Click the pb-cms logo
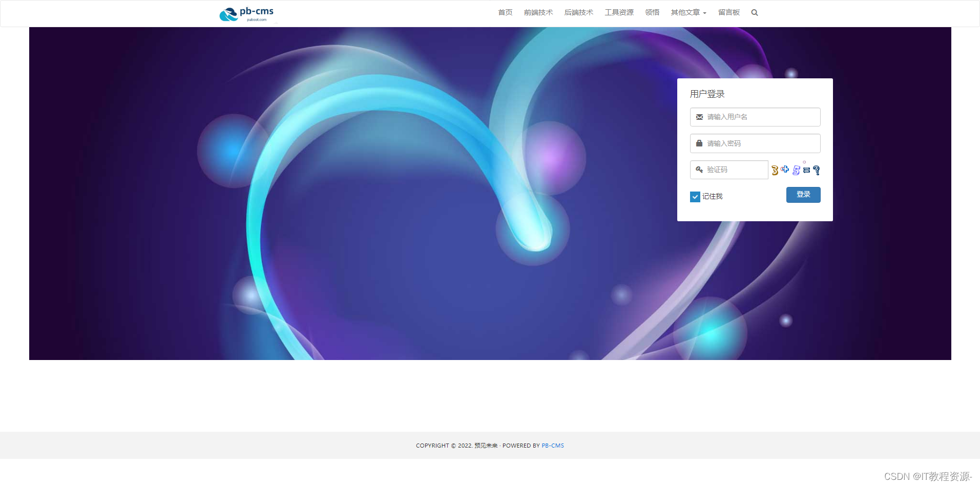Viewport: 980px width, 486px height. click(246, 14)
